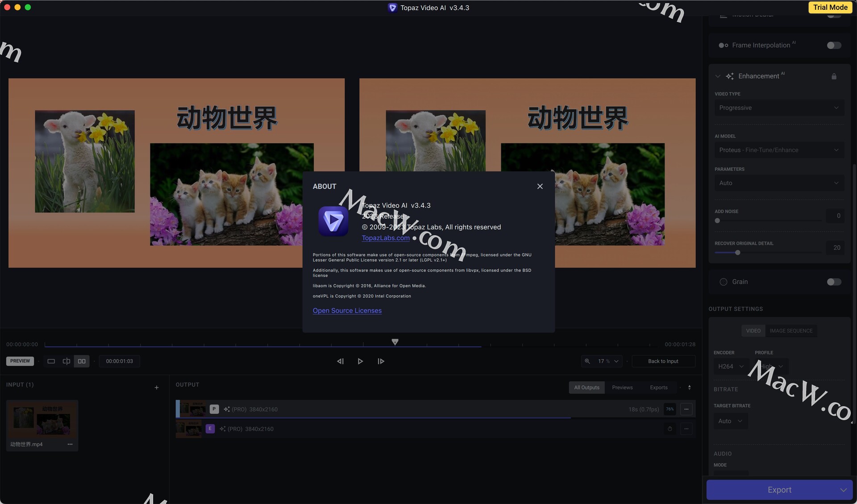Click the timecode field 00:00:01:03
Viewport: 857px width, 504px height.
(x=119, y=361)
